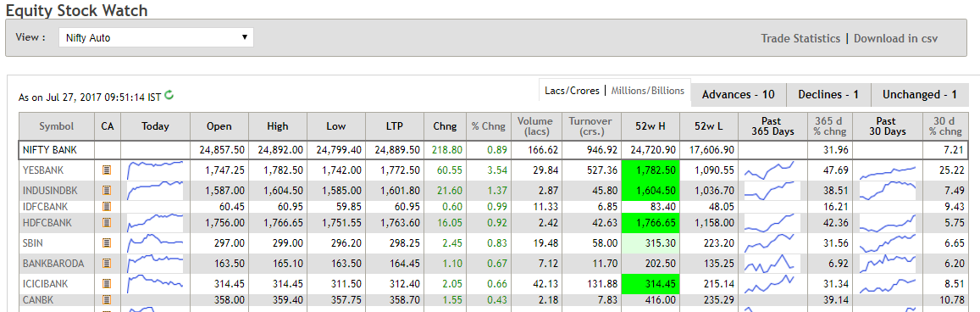Open corporate actions icon for YESBANK

click(107, 170)
